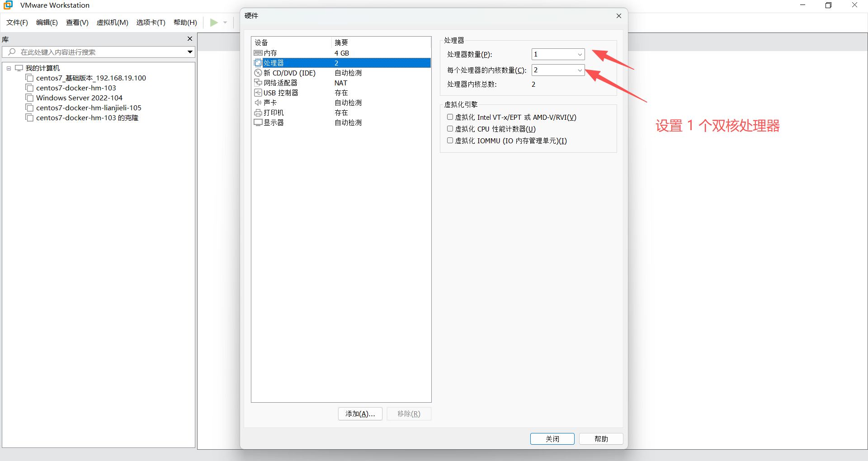Image resolution: width=868 pixels, height=461 pixels.
Task: Click the network adapter icon
Action: [x=258, y=83]
